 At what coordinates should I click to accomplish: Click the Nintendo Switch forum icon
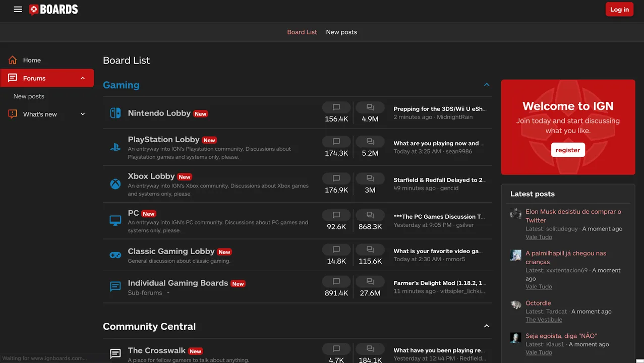(115, 113)
